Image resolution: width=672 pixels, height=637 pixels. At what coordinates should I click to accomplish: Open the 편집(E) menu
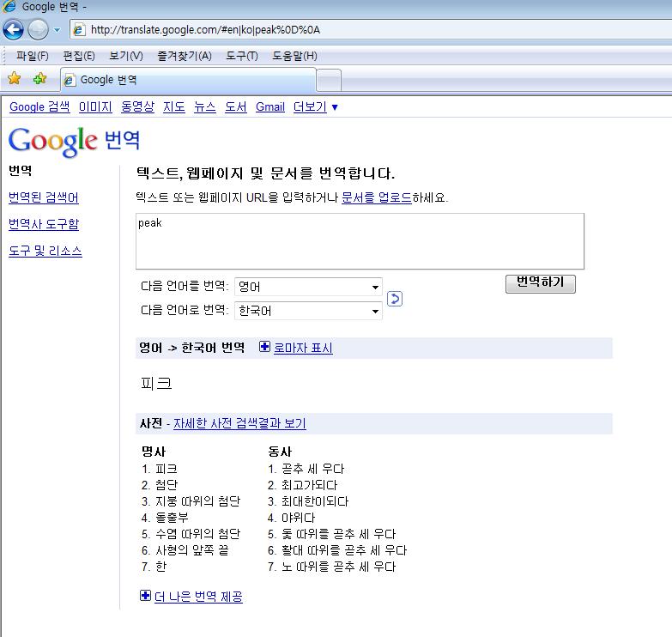tap(79, 56)
